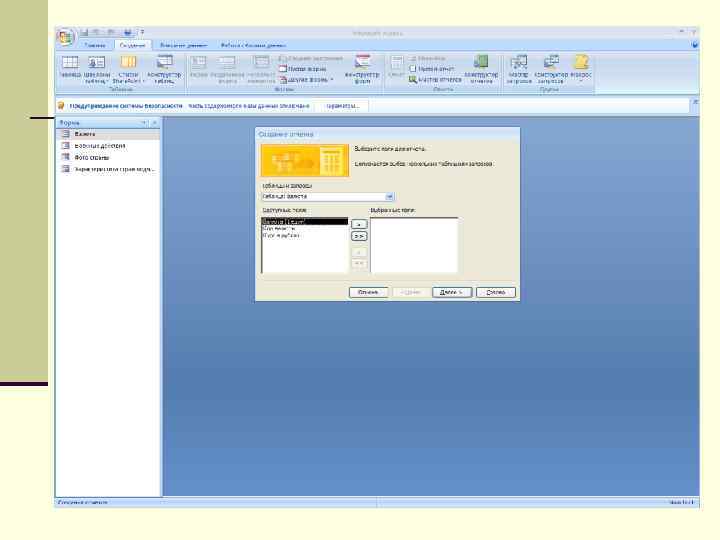Open the quick access toolbar customize arrow
This screenshot has height=540, width=720.
142,32
